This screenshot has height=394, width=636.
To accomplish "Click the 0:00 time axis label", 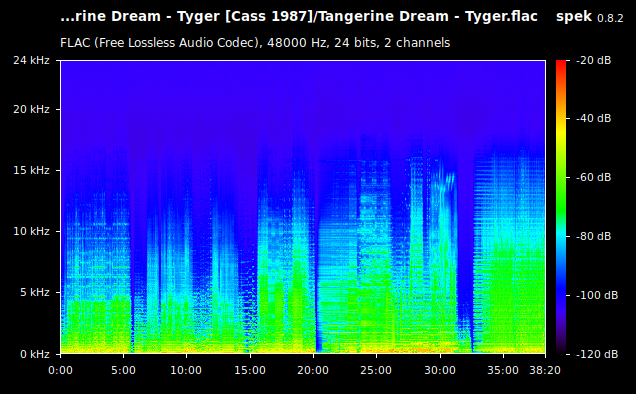I will click(x=60, y=370).
